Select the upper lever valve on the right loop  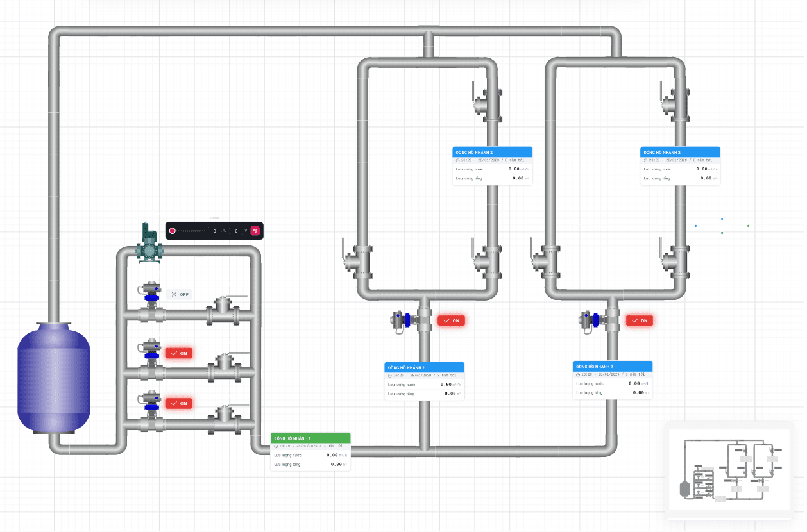pos(675,101)
